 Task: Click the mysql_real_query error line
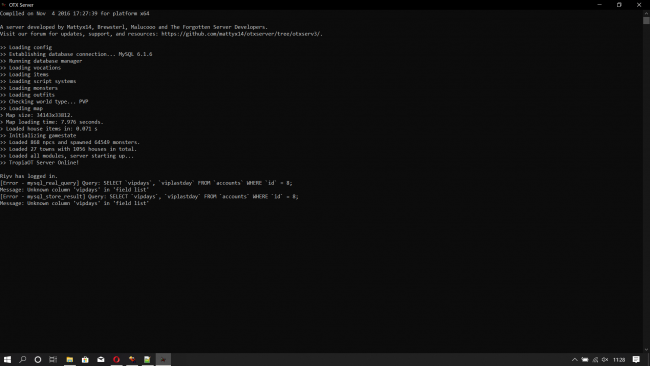coord(146,183)
